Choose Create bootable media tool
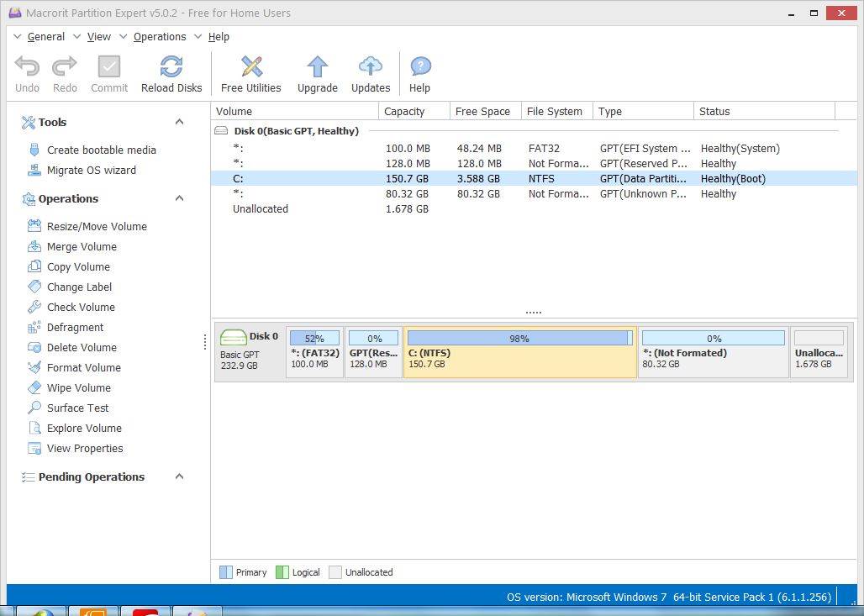 [102, 150]
